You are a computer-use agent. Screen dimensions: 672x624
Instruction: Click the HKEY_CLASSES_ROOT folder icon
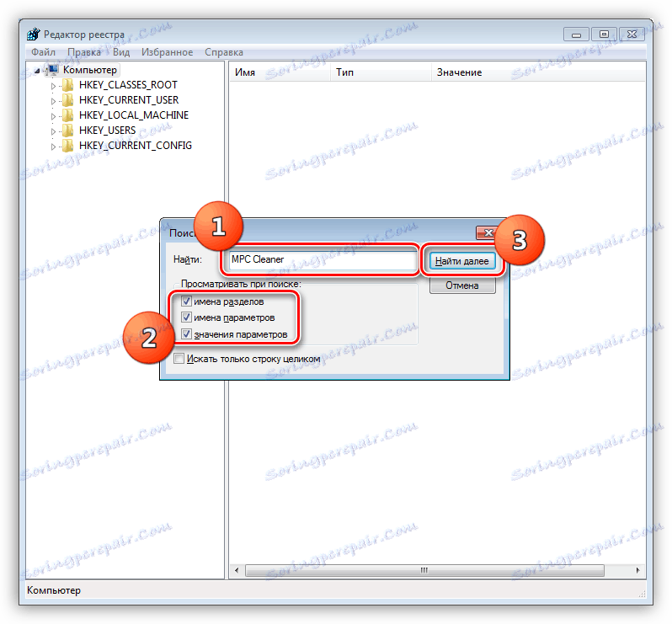[x=67, y=85]
